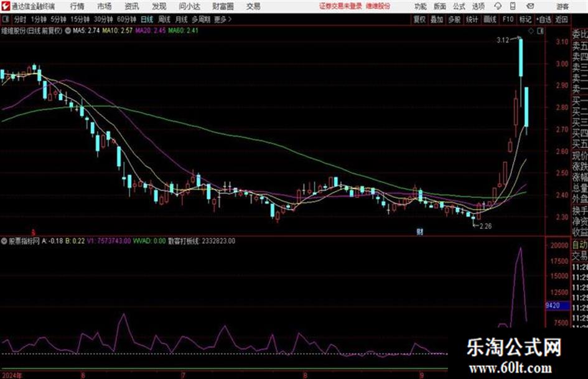The height and width of the screenshot is (379, 588).
Task: Click the customer service headset icon
Action: tap(498, 6)
